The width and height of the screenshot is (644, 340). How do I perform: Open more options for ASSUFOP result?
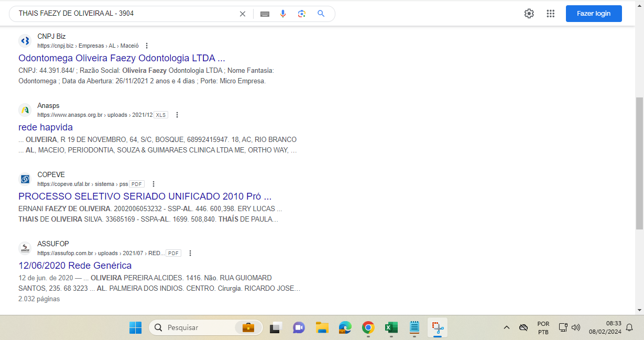coord(190,253)
